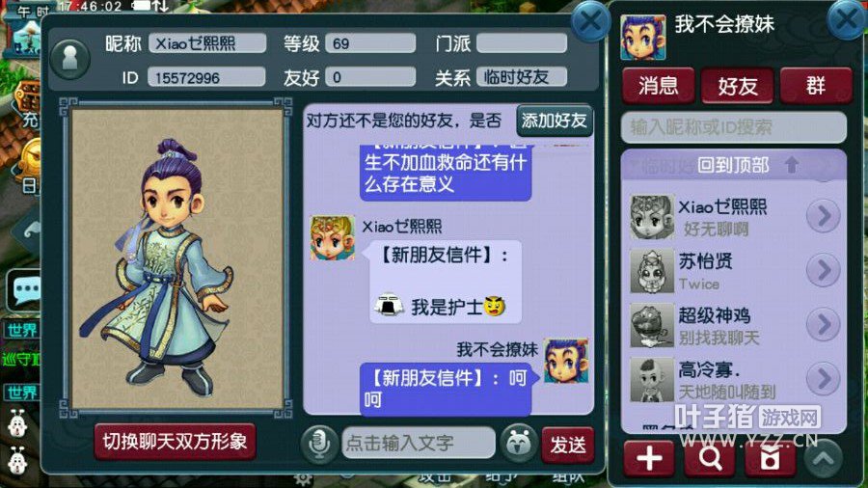
Task: Click the gray profile silhouette avatar icon
Action: click(x=70, y=59)
